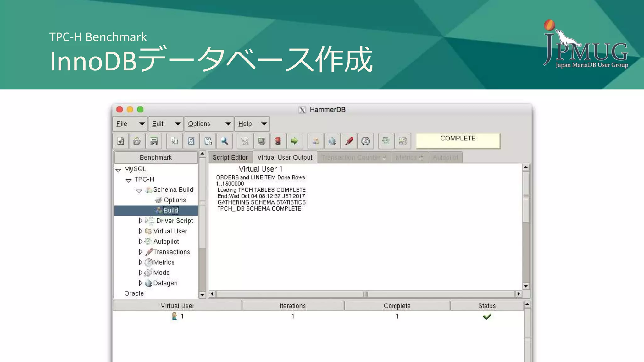Click the green checkmark status icon

(x=487, y=317)
